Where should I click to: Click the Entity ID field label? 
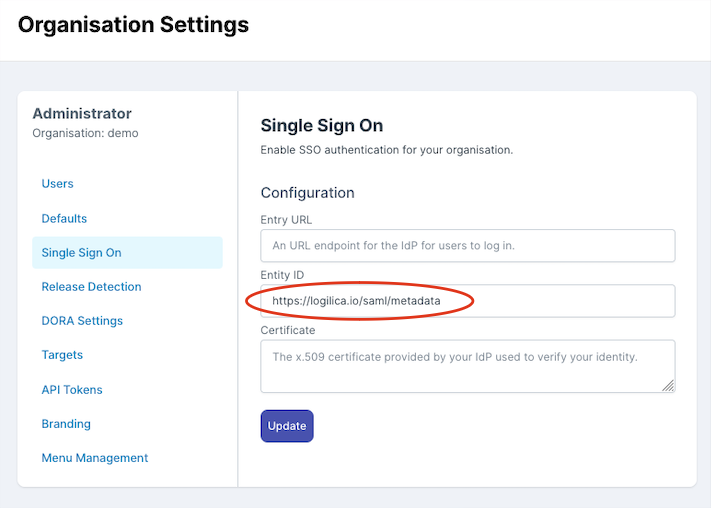(x=282, y=275)
